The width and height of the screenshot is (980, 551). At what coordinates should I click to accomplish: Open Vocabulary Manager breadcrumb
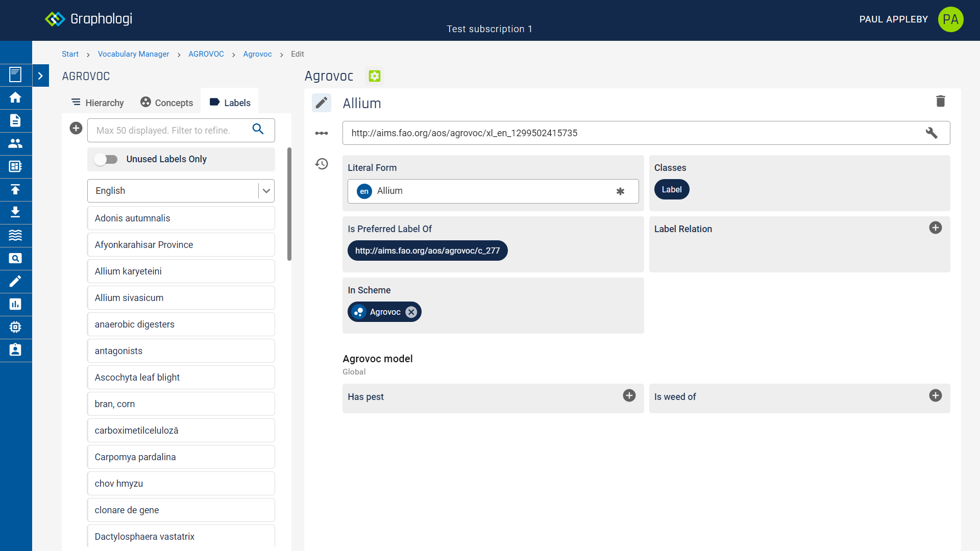[x=133, y=54]
